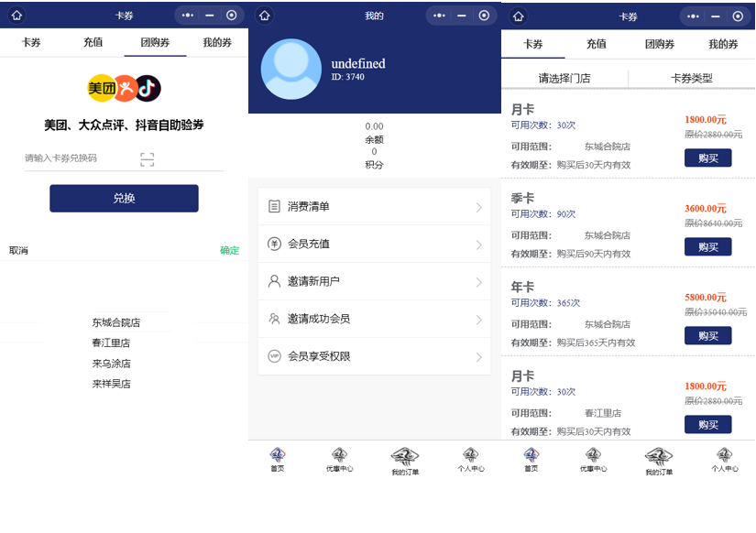Click the ID: 3740 text

347,77
